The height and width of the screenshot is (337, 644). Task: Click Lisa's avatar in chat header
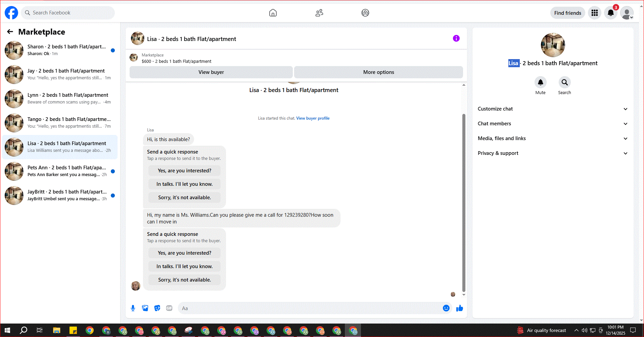coord(138,39)
